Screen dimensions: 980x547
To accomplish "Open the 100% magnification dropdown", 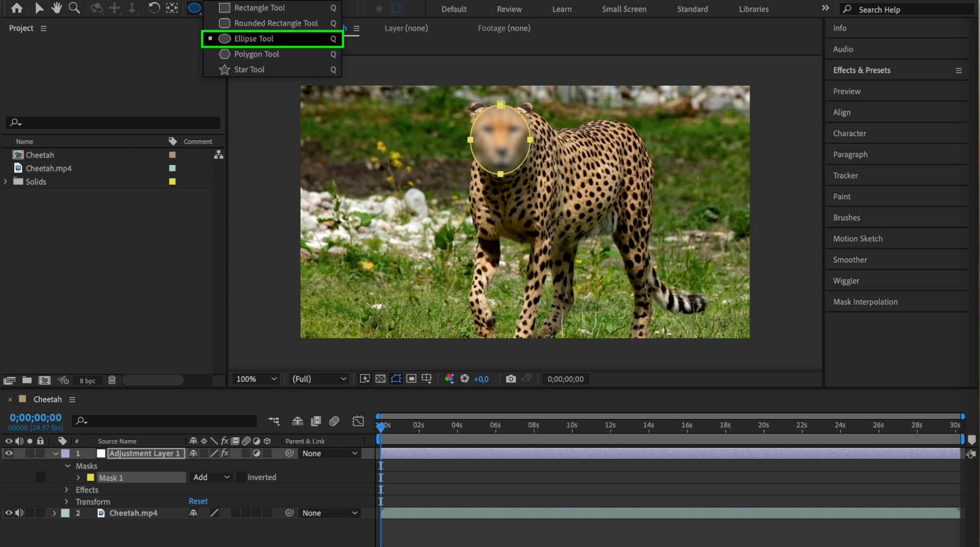I will pyautogui.click(x=256, y=379).
